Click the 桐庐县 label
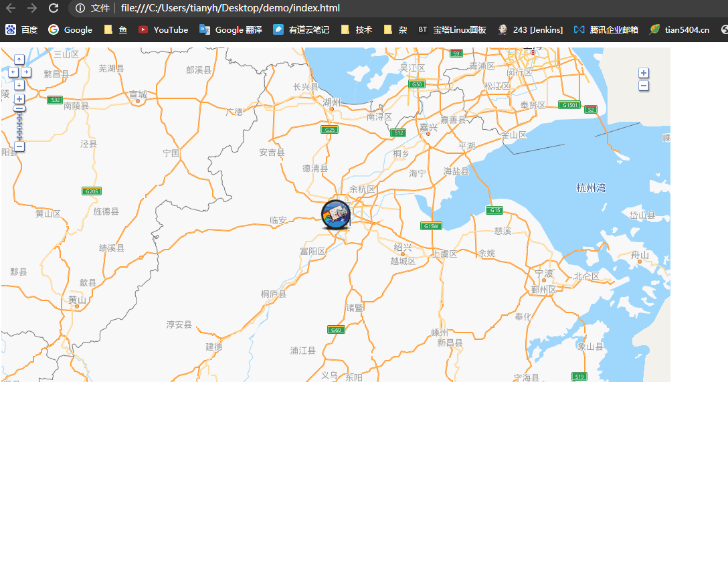The image size is (728, 562). pos(274,294)
